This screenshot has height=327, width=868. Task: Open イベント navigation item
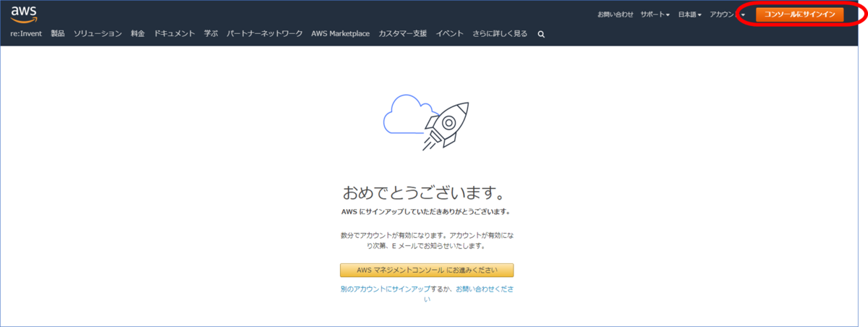[x=449, y=33]
